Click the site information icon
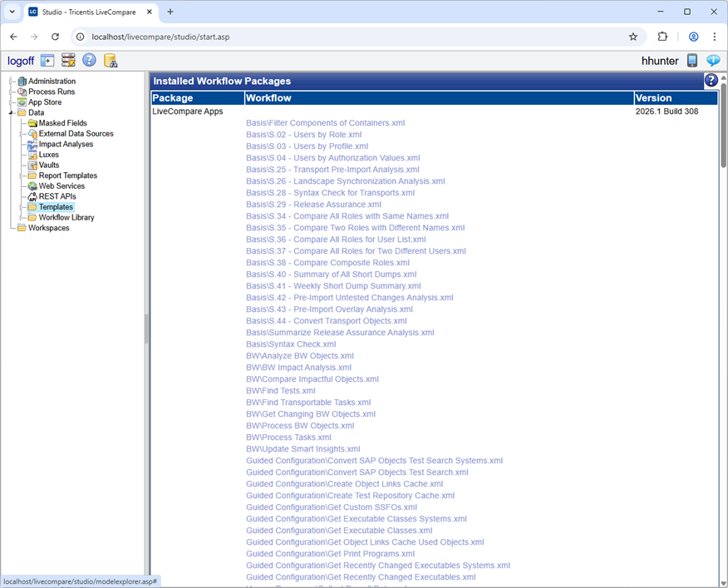The height and width of the screenshot is (588, 728). (81, 37)
